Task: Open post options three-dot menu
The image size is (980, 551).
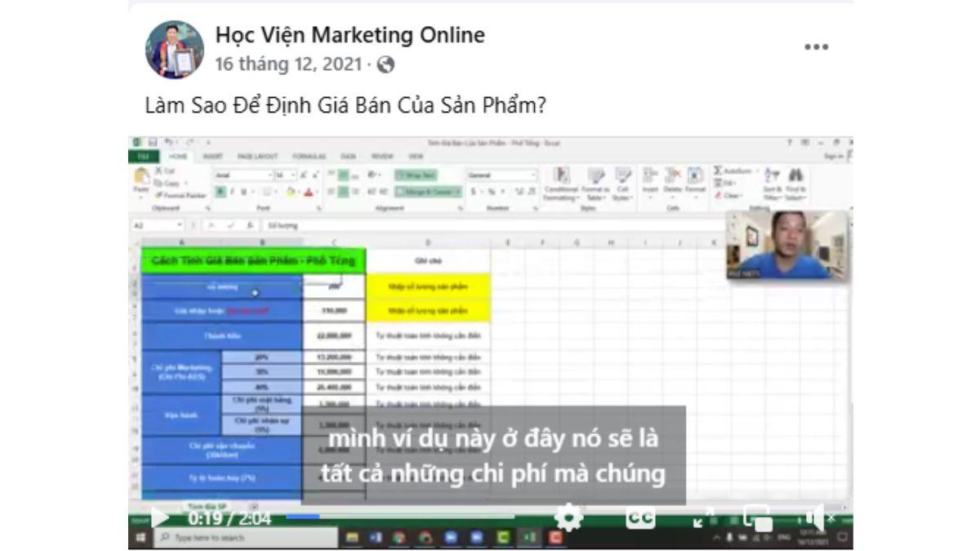Action: (816, 47)
